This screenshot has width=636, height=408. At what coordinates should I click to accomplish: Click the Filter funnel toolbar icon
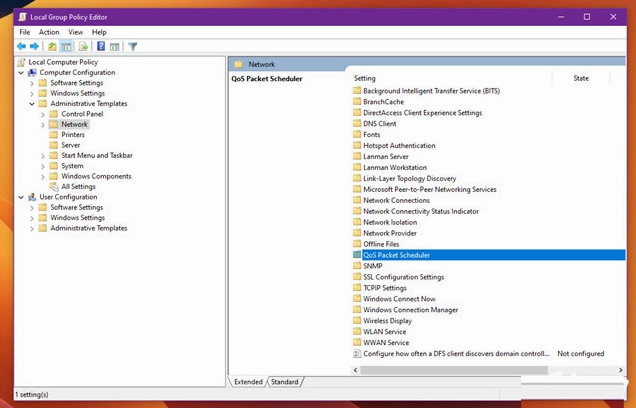coord(133,47)
